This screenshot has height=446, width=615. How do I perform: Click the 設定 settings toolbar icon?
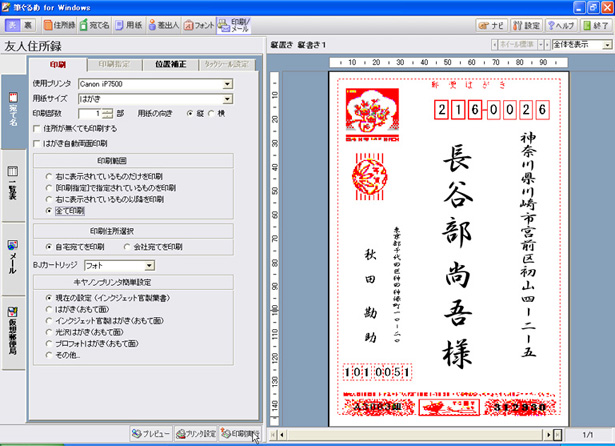[x=524, y=23]
